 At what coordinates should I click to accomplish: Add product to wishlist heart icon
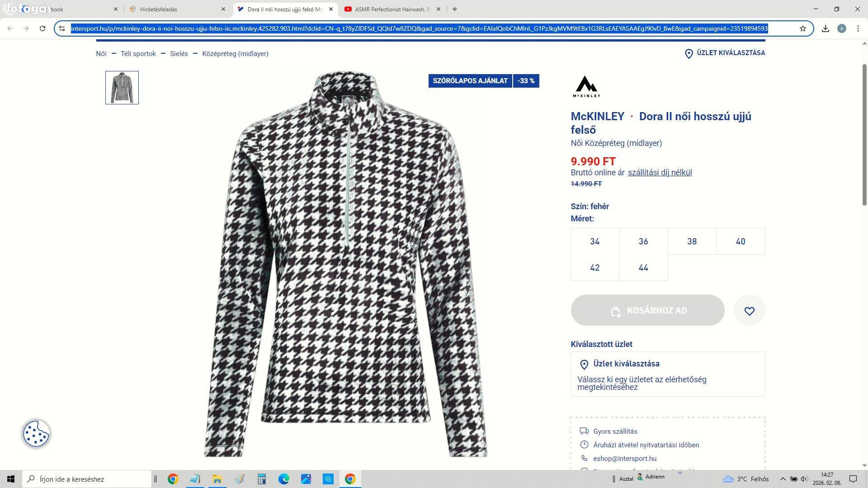749,311
